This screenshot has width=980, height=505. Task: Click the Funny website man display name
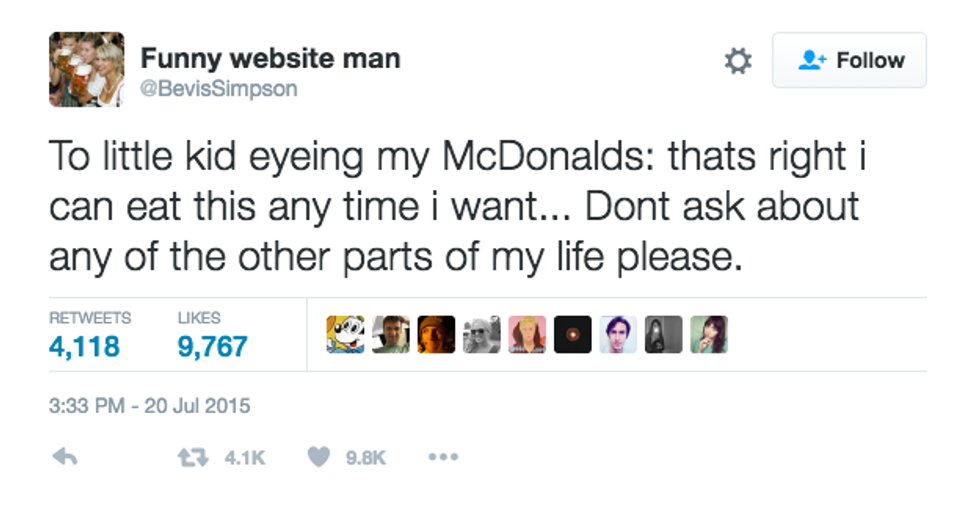(x=270, y=58)
